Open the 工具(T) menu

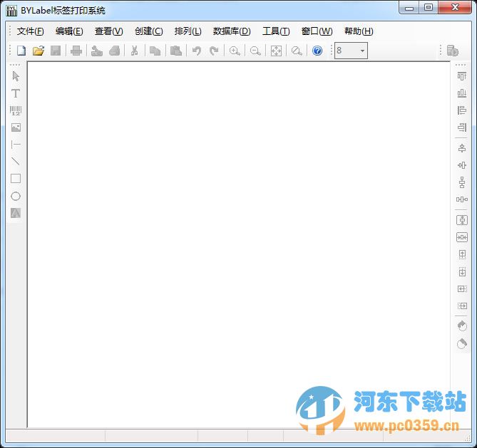click(276, 31)
